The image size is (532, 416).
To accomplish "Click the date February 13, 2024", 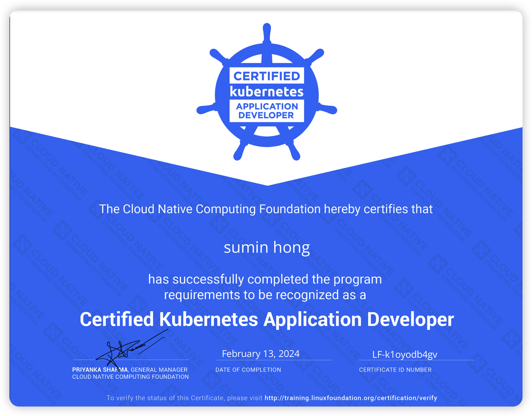I will 260,354.
